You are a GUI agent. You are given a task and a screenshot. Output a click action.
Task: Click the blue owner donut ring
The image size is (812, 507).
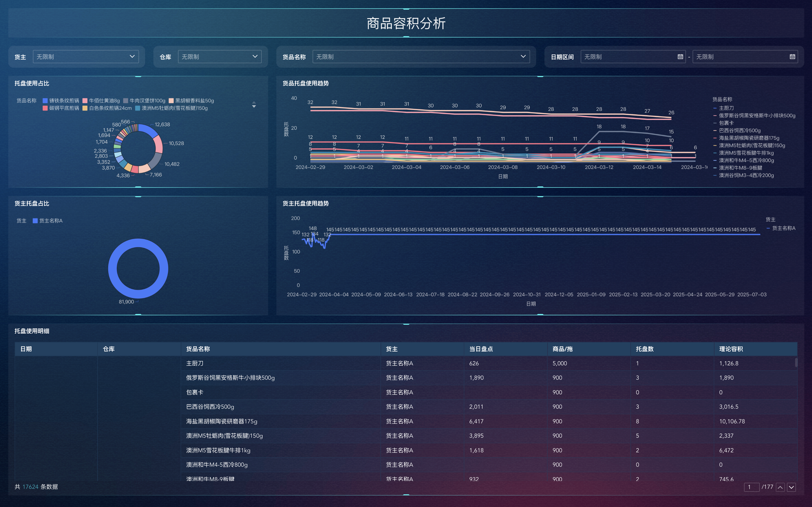point(113,268)
